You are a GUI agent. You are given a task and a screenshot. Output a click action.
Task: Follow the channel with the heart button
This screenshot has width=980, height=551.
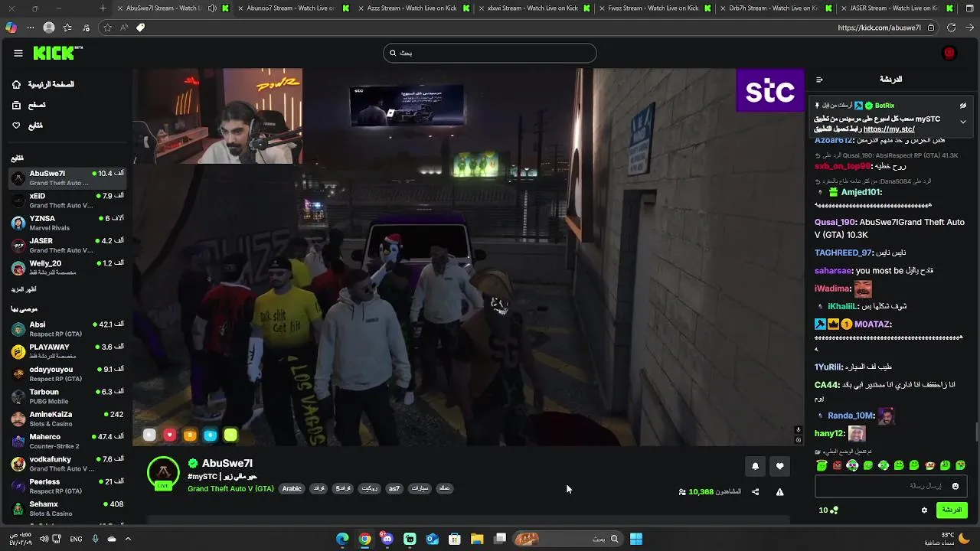click(779, 466)
